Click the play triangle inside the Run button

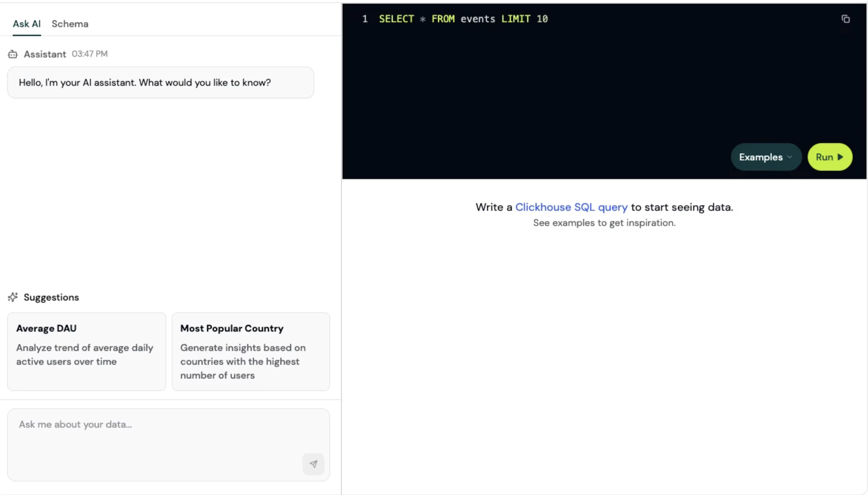click(x=840, y=157)
